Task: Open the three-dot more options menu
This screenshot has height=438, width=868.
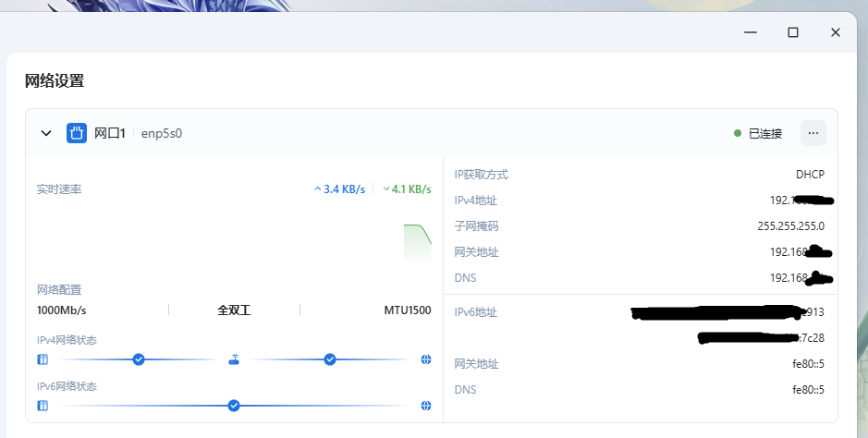Action: (x=813, y=133)
